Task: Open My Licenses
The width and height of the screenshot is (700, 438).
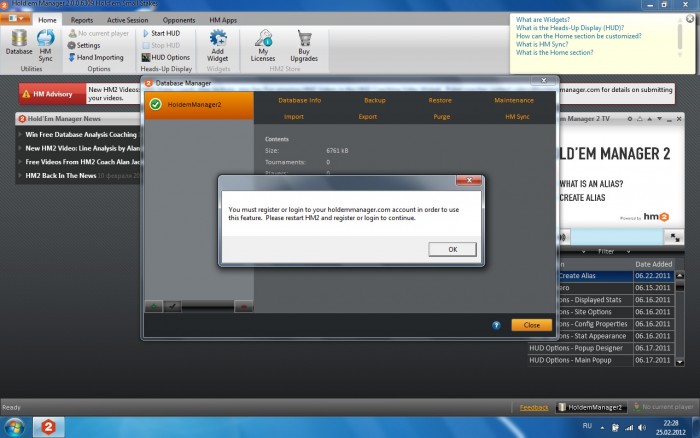Action: point(263,46)
